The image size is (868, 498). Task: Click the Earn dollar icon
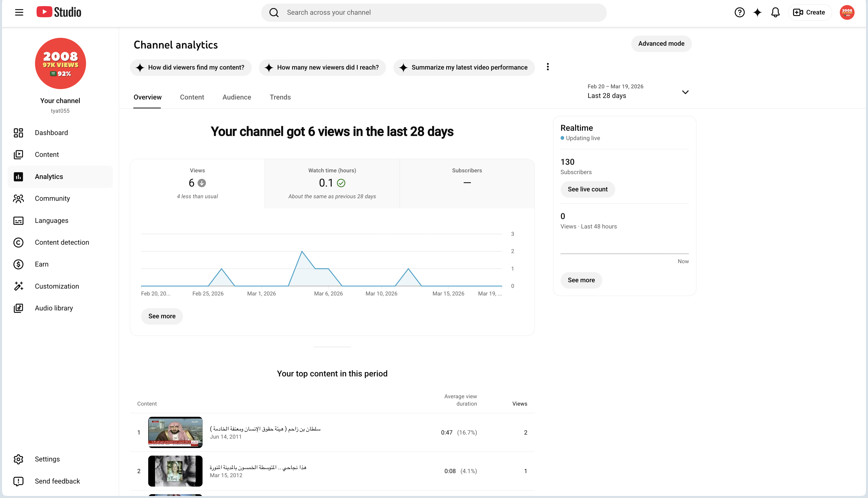[x=19, y=264]
